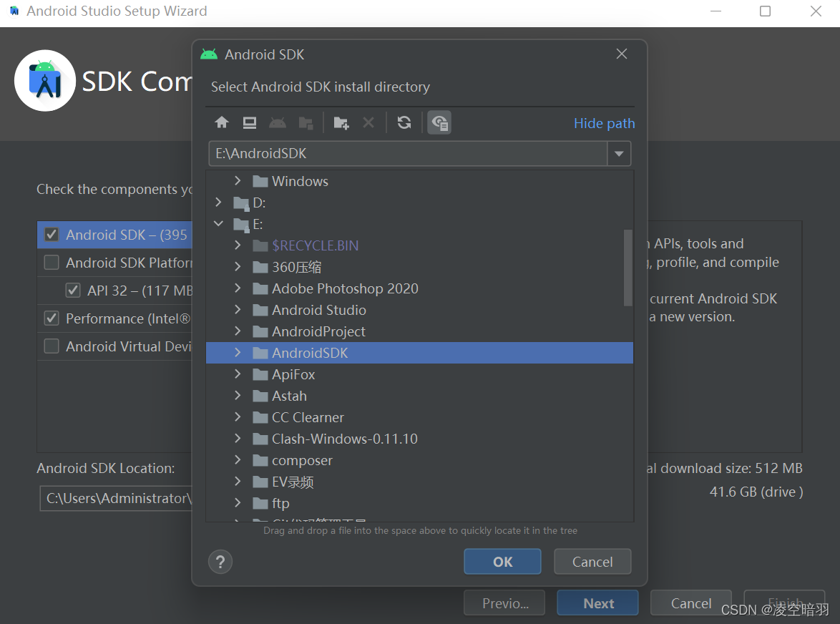Click the Android Studio logo in wizard
840x624 pixels.
pos(45,81)
